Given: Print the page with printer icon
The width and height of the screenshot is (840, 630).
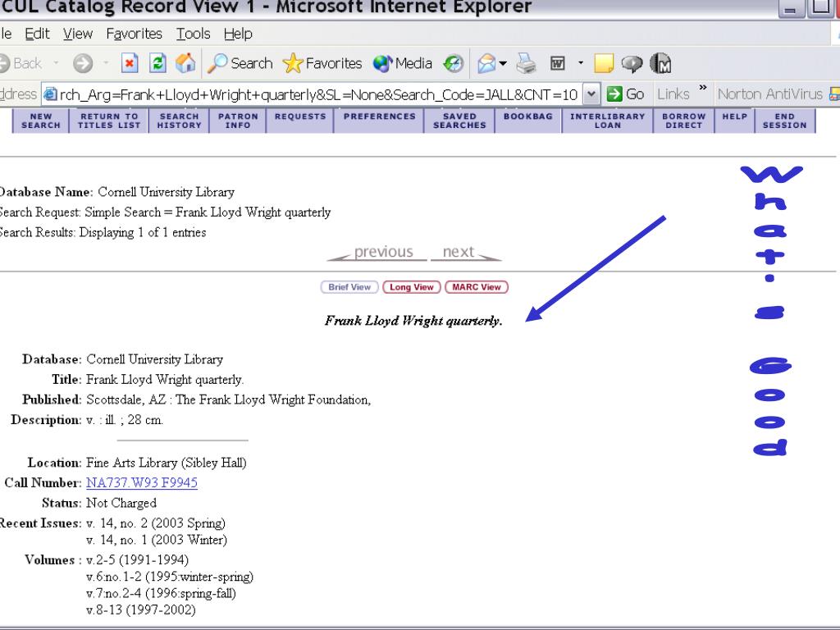Looking at the screenshot, I should click(526, 63).
